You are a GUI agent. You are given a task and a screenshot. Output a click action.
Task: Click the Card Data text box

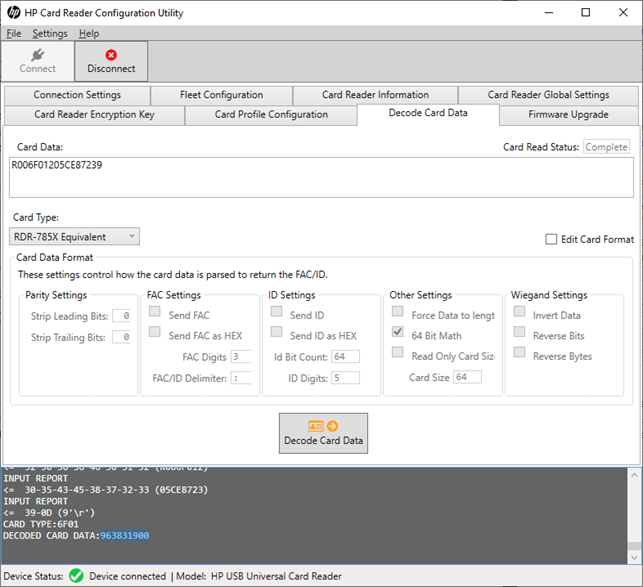322,177
